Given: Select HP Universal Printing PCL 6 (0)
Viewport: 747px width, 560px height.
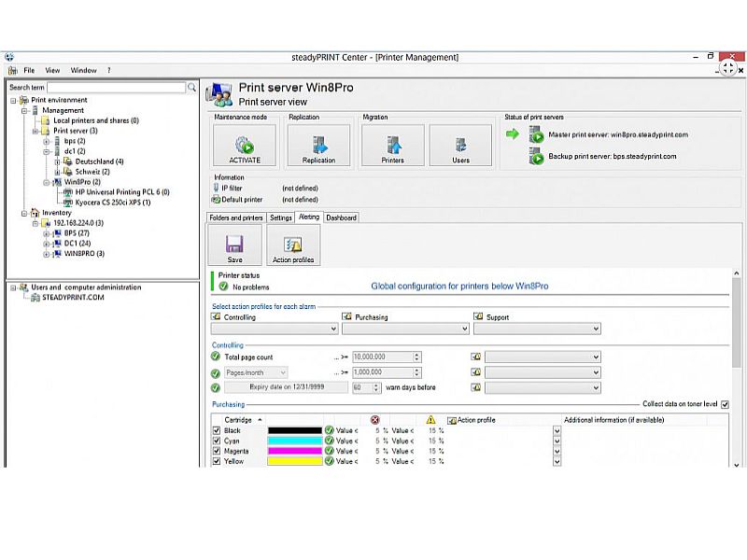Looking at the screenshot, I should (x=122, y=192).
